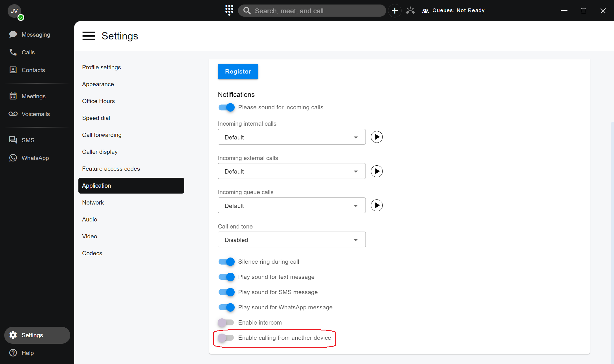Open the Call end tone dropdown
Image resolution: width=614 pixels, height=364 pixels.
click(x=291, y=240)
